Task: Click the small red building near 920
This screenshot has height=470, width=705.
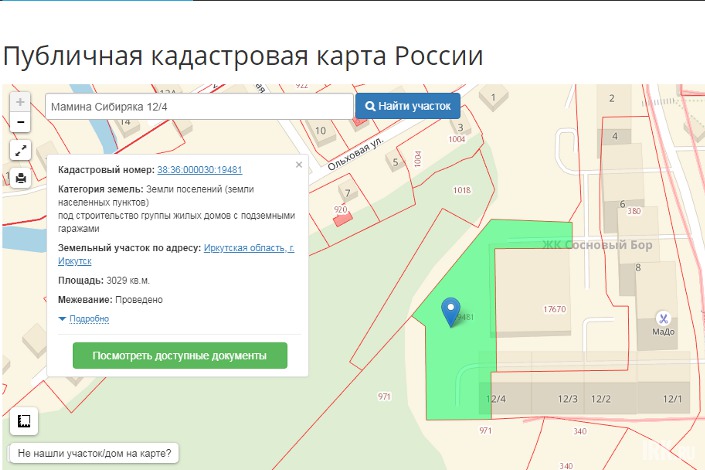Action: click(343, 220)
